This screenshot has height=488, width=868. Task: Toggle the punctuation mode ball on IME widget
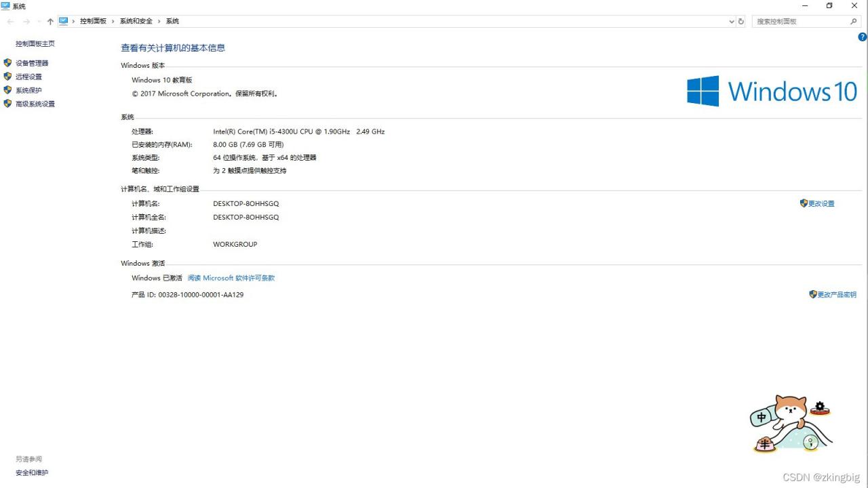pyautogui.click(x=810, y=443)
